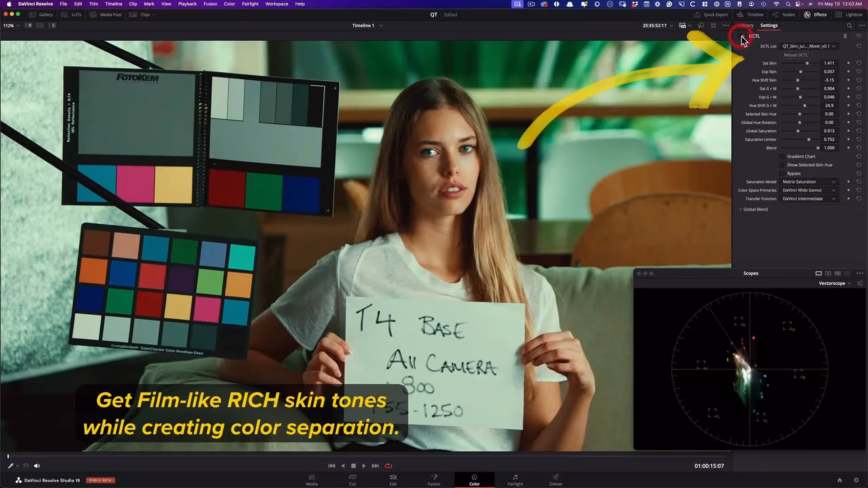Screen dimensions: 868x488
Task: Mute viewer audio speaker icon
Action: [x=37, y=466]
